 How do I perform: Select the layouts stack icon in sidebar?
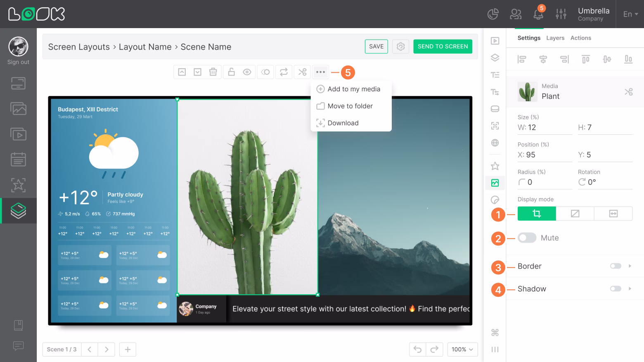18,211
